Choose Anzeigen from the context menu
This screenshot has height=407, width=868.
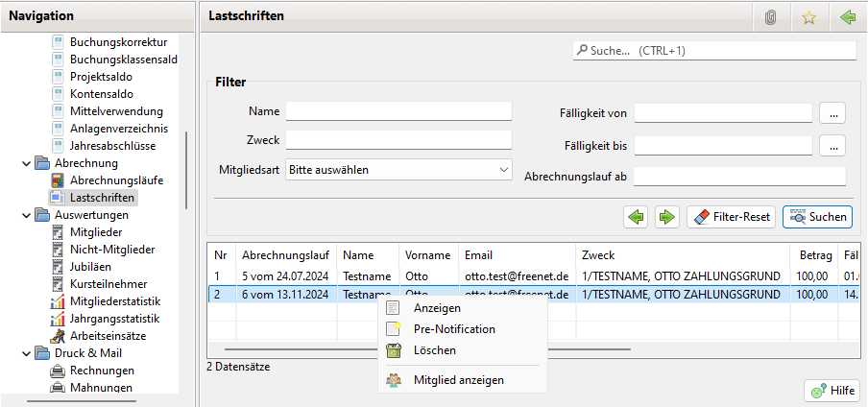tap(436, 308)
